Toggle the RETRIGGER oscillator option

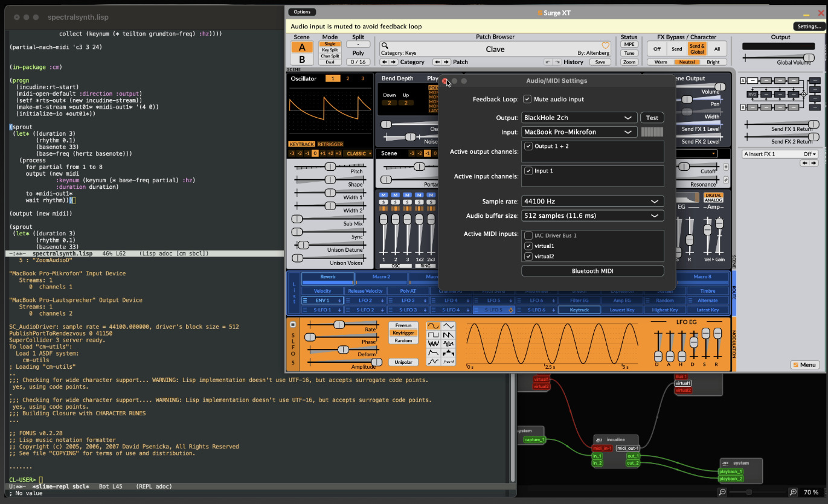pyautogui.click(x=330, y=144)
